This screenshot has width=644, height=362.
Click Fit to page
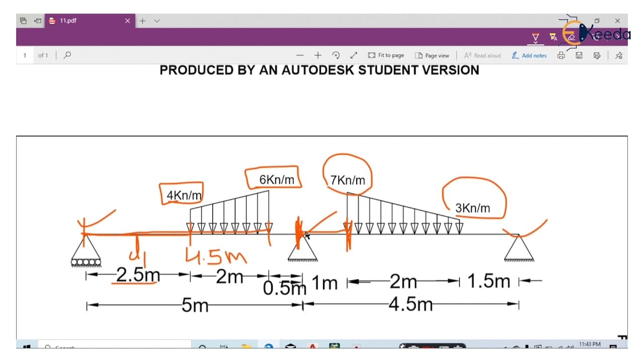pos(386,55)
